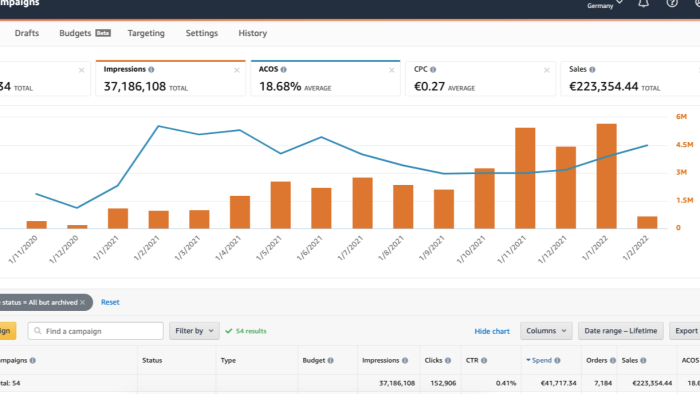This screenshot has width=700, height=394.
Task: Click the Impressions card info icon
Action: (151, 70)
